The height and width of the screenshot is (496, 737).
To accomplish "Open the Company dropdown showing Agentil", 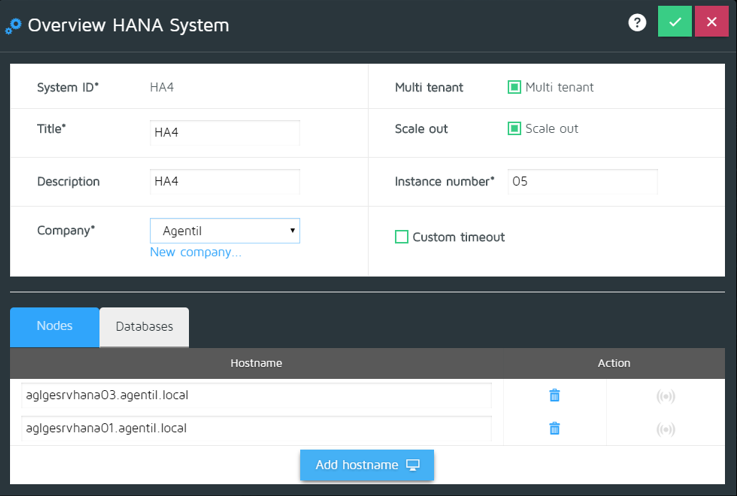I will [225, 231].
